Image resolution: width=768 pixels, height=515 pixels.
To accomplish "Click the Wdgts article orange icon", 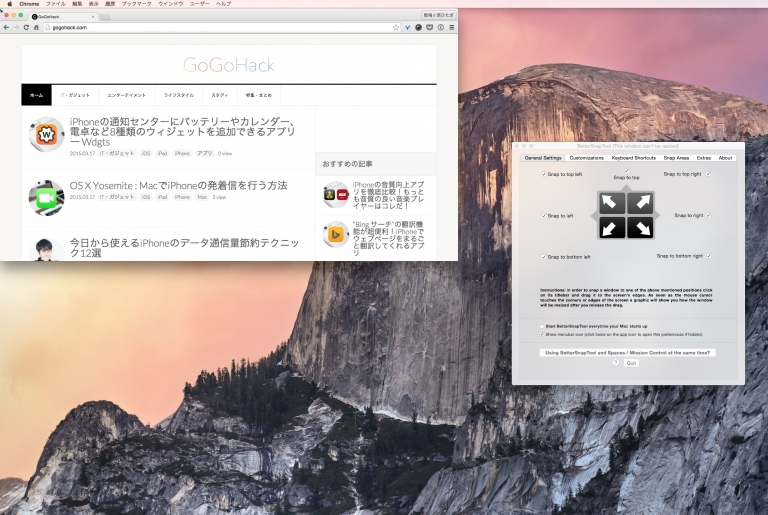I will [x=47, y=134].
